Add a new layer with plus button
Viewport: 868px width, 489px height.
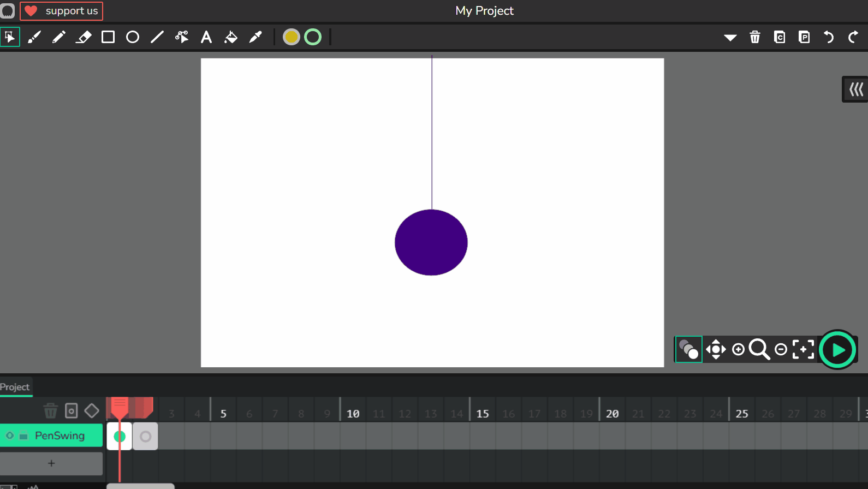51,463
